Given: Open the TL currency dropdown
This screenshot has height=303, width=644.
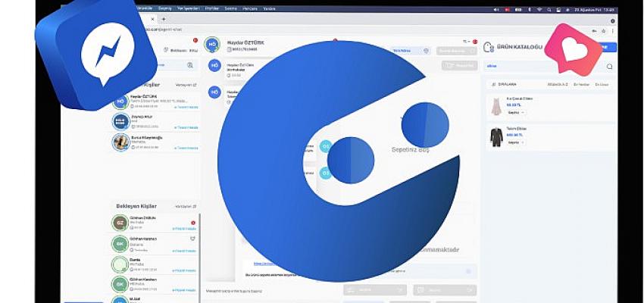Looking at the screenshot, I should 467,42.
